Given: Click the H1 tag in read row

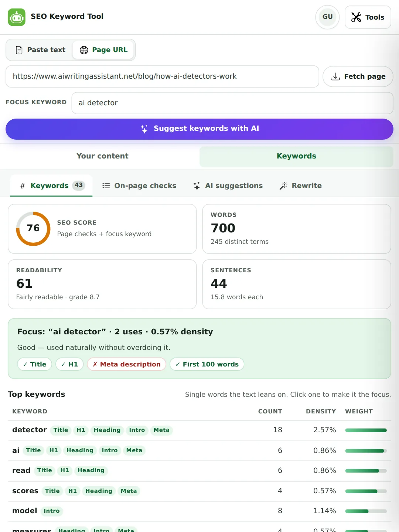Looking at the screenshot, I should [65, 470].
